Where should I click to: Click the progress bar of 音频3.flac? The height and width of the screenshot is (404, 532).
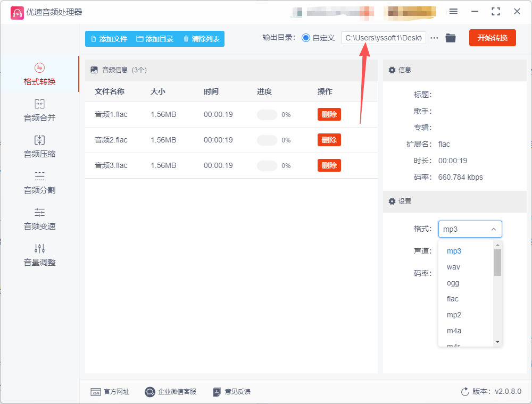click(x=267, y=165)
